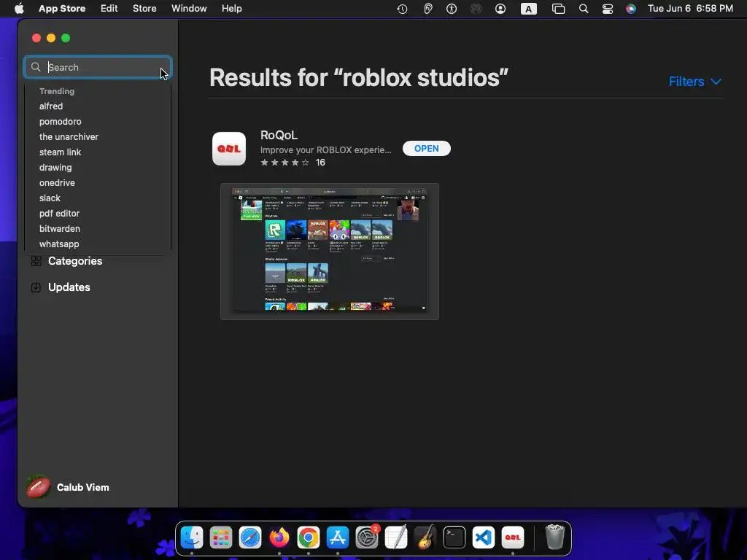This screenshot has width=747, height=560.
Task: Open GarageBand from the Dock
Action: (425, 537)
